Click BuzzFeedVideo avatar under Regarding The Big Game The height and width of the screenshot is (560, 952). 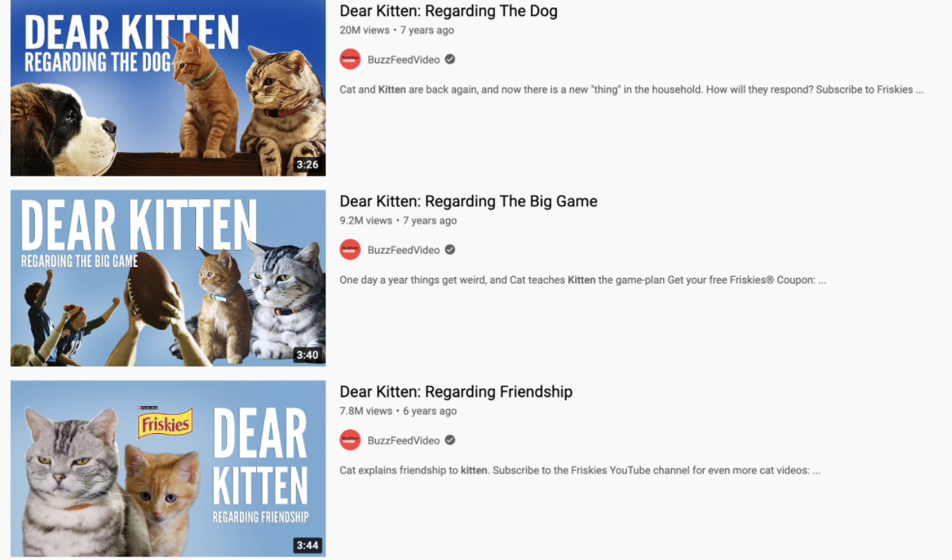click(350, 250)
